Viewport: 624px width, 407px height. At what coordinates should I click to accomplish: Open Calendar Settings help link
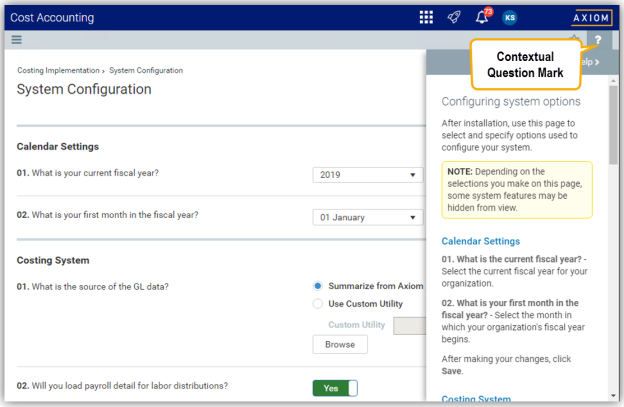480,241
